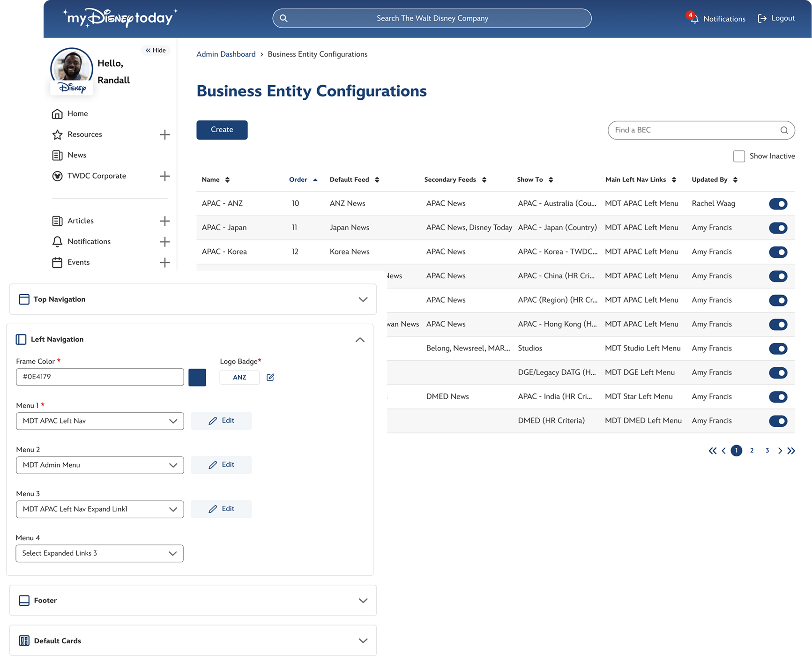Open the Menu 1 MDT APAC Left Nav dropdown
The height and width of the screenshot is (669, 812).
[100, 421]
